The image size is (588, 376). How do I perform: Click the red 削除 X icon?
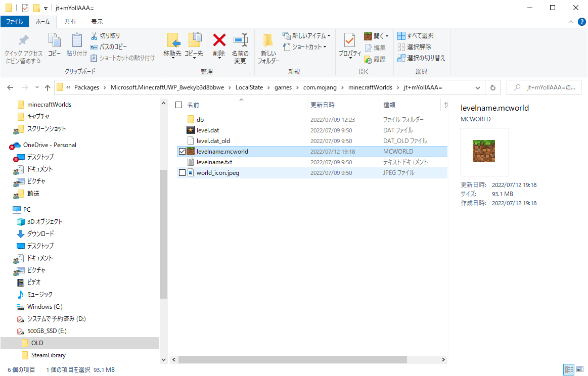point(219,40)
